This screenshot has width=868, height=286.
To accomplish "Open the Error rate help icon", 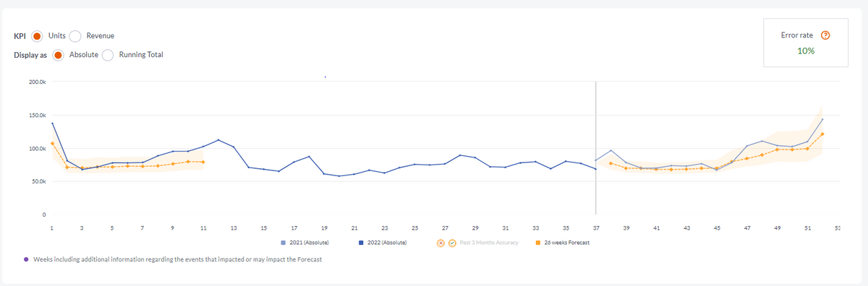I will [825, 35].
